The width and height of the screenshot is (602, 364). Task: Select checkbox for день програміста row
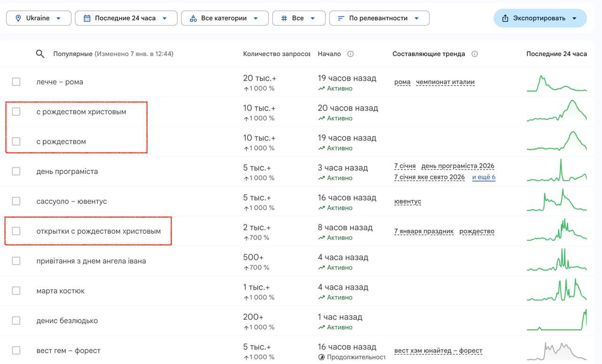click(x=16, y=171)
